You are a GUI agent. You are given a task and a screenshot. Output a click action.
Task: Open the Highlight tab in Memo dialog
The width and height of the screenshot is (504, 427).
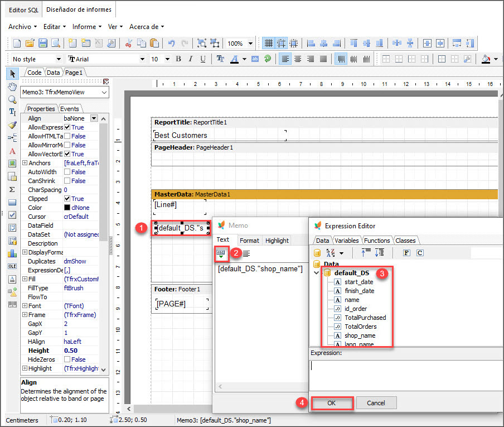pyautogui.click(x=277, y=241)
